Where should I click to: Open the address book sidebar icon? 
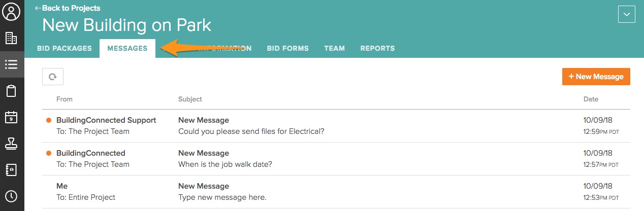click(11, 170)
